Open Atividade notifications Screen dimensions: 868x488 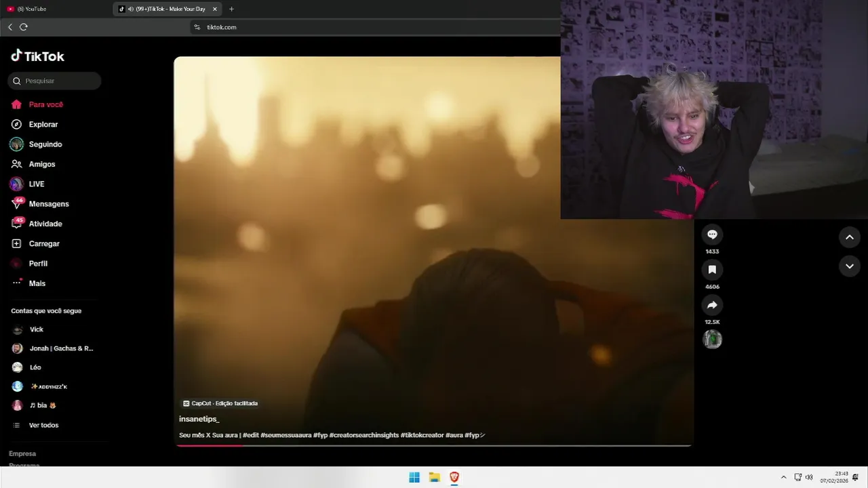click(45, 224)
